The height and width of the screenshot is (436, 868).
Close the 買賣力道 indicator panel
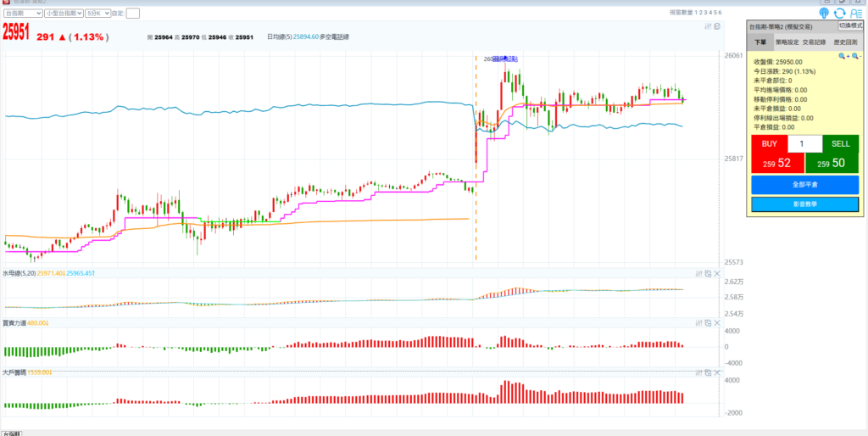tap(717, 322)
